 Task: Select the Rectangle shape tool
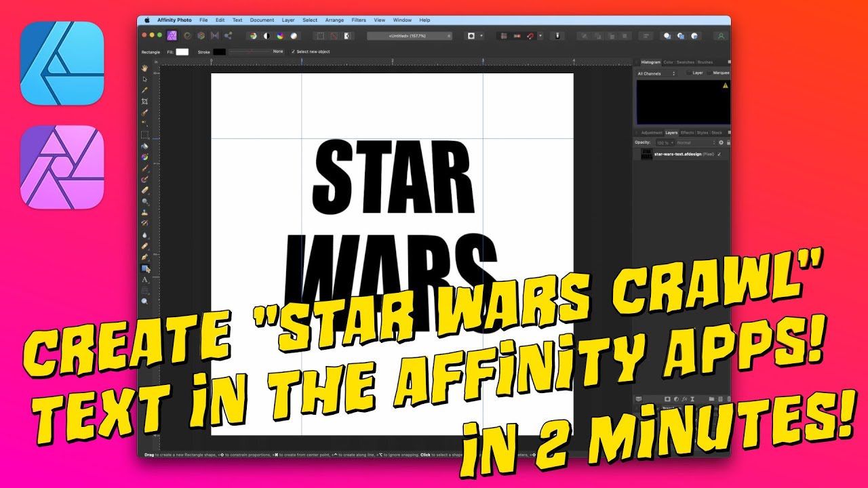tap(144, 268)
